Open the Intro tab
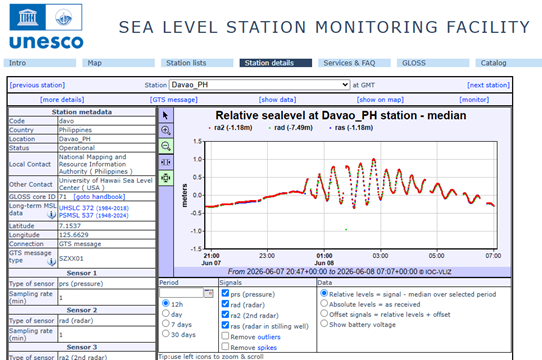Viewport: 542px width, 360px height. (x=40, y=63)
